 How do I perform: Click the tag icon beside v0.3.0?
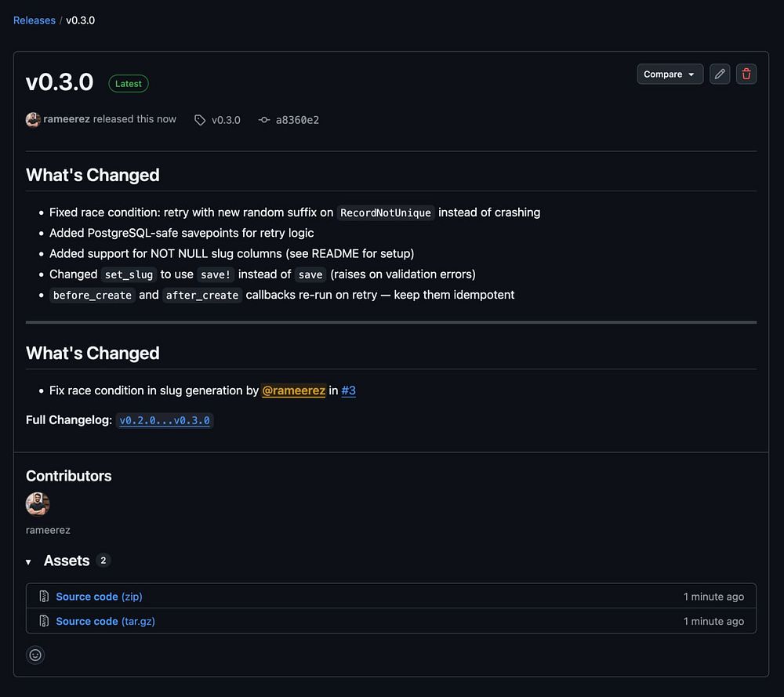pos(200,120)
